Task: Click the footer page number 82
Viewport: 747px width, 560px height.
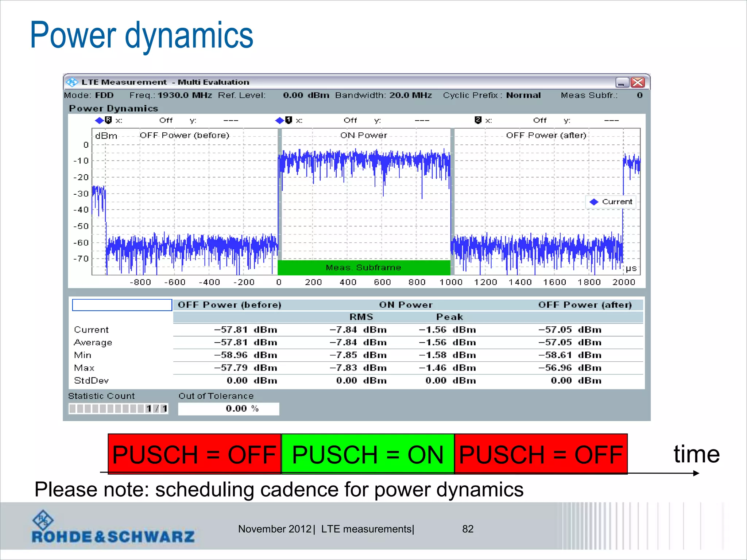Action: pyautogui.click(x=468, y=529)
